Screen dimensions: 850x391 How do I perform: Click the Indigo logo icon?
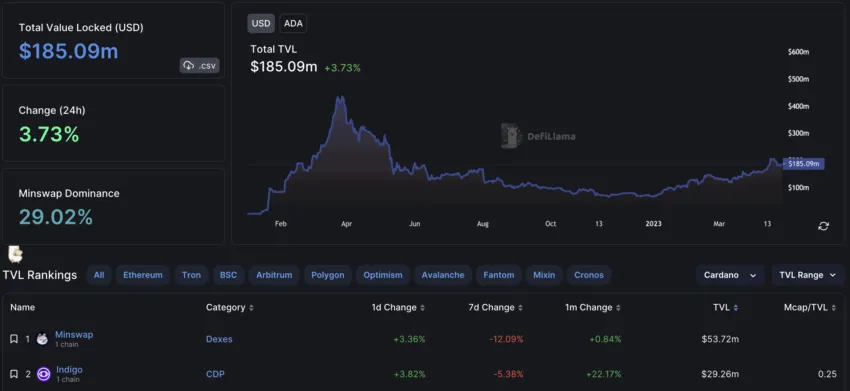(x=43, y=374)
